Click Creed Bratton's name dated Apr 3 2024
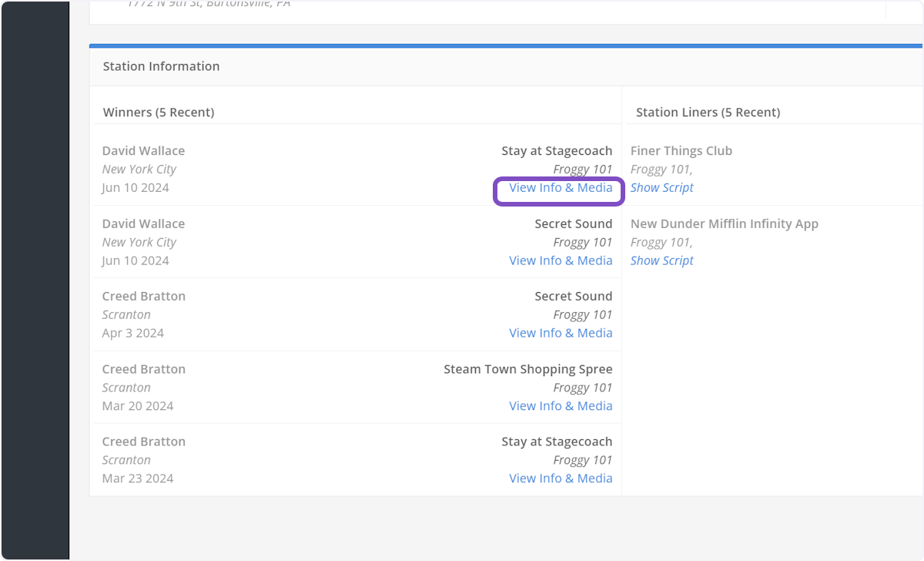Screen dimensions: 924x561 (143, 297)
